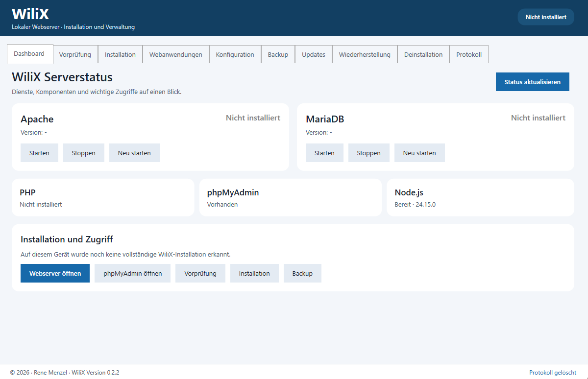Viewport: 588px width, 379px height.
Task: Open the Wiederherstellung tab
Action: [365, 54]
